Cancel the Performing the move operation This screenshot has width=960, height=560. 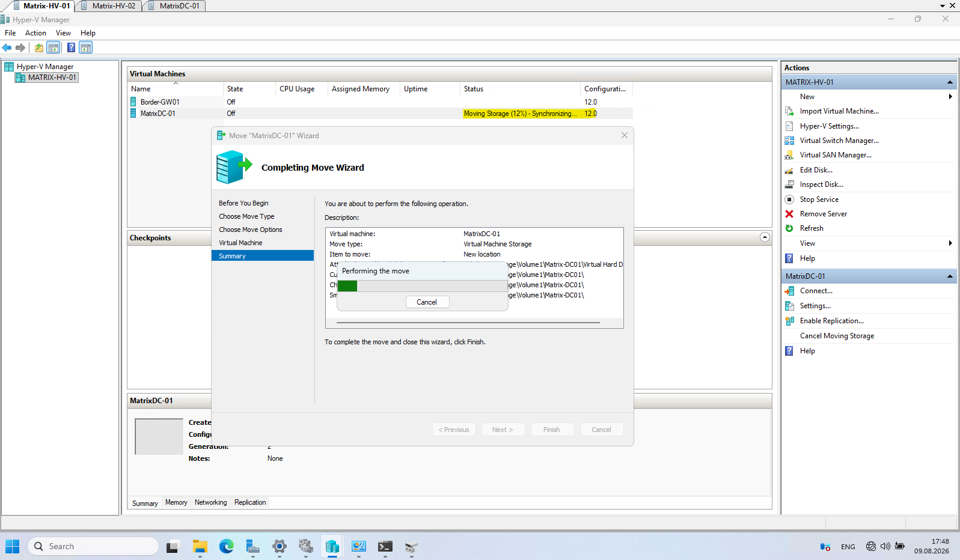coord(427,302)
